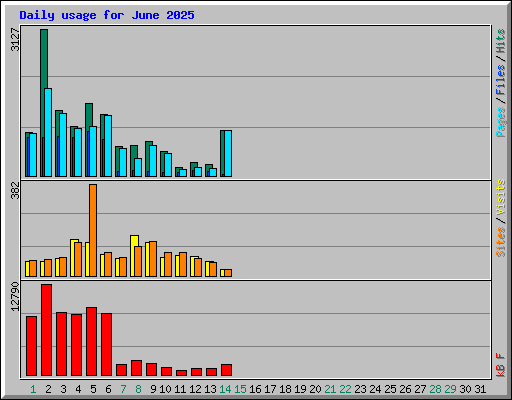This screenshot has height=400, width=512.
Task: Click day 27 on the x-axis
Action: pyautogui.click(x=420, y=389)
